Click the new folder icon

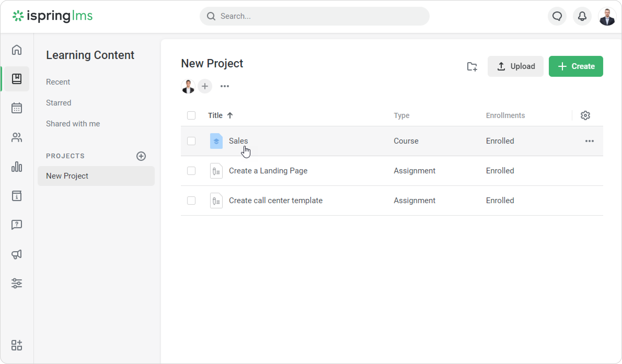pos(472,66)
